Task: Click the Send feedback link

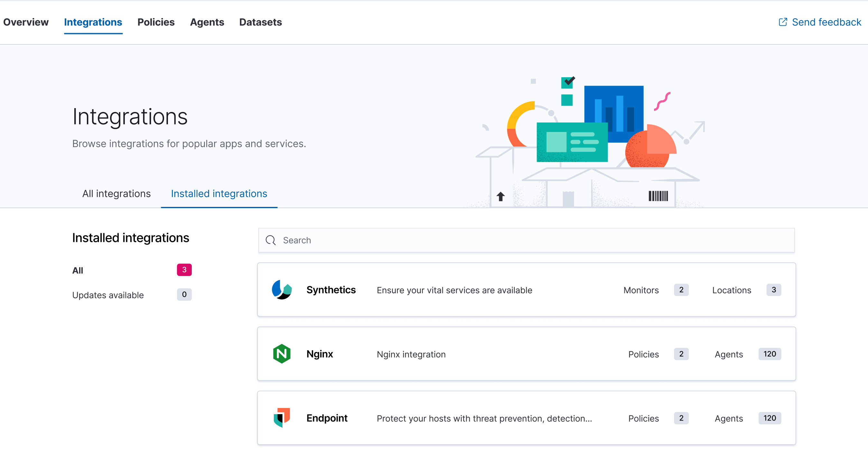Action: point(827,22)
